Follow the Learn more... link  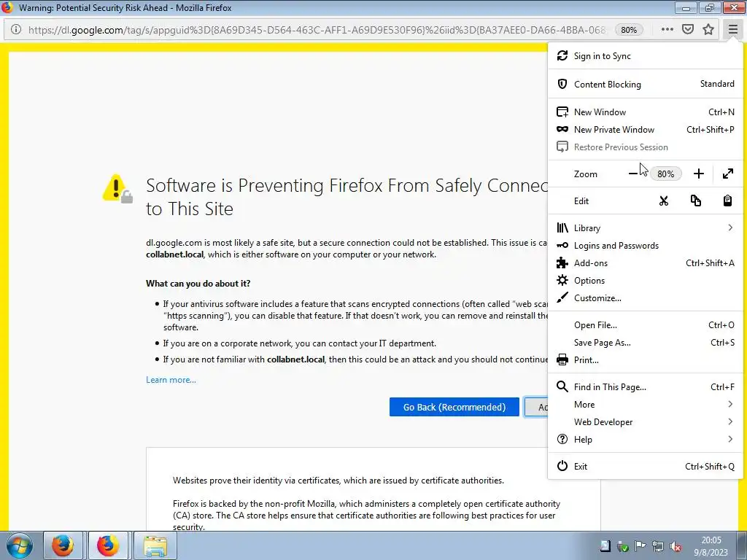(x=171, y=380)
